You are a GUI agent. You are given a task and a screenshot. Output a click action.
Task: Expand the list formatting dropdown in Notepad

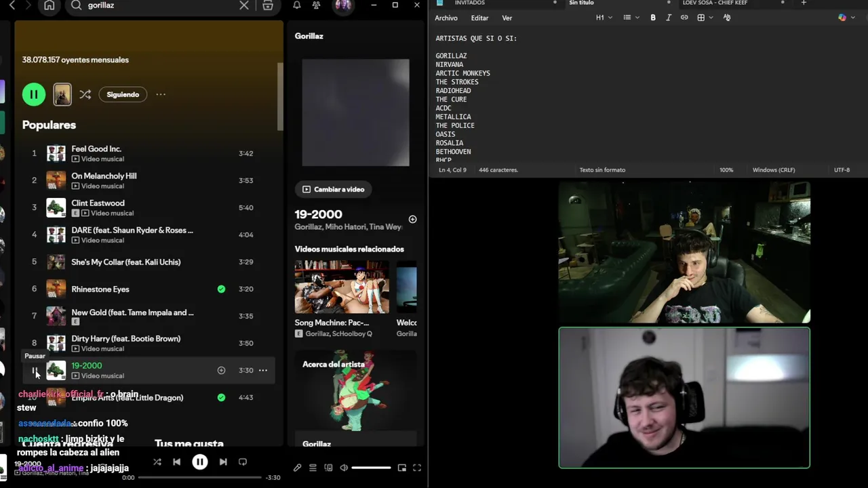(x=631, y=18)
